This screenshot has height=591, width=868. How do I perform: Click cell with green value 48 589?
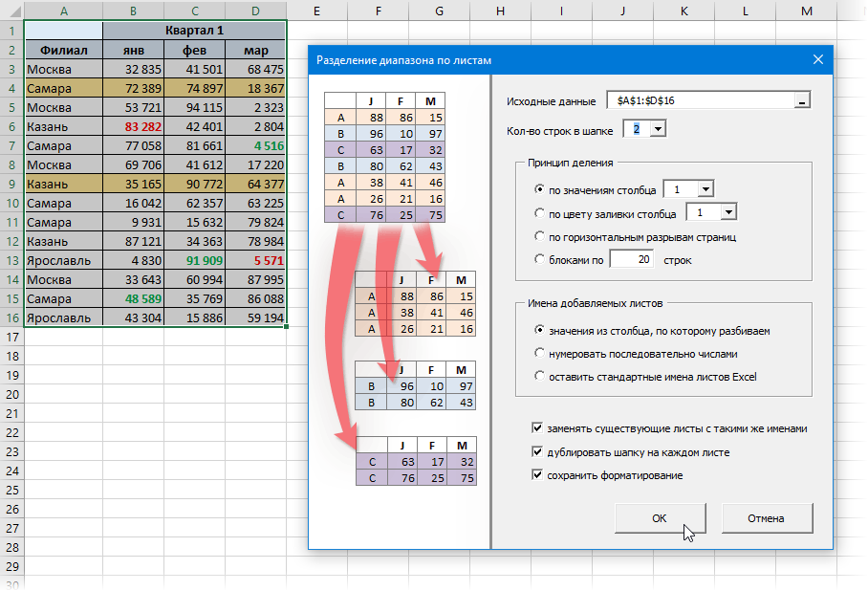134,298
